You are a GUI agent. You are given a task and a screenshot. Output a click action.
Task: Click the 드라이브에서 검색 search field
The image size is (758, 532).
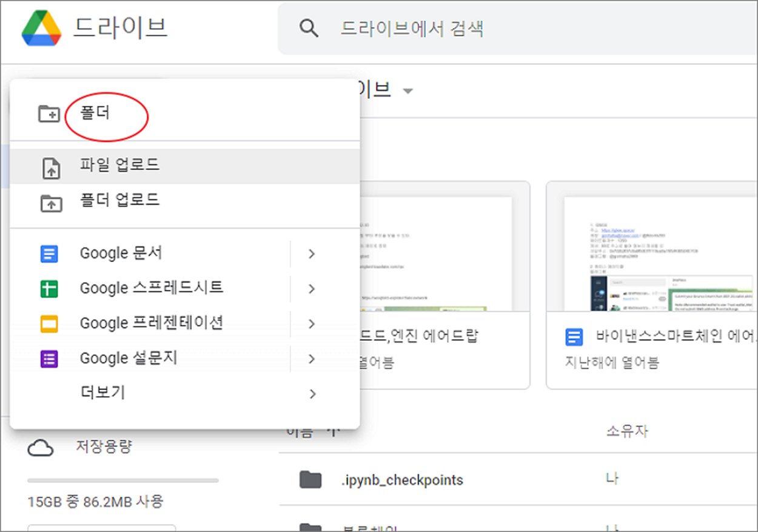tap(518, 29)
